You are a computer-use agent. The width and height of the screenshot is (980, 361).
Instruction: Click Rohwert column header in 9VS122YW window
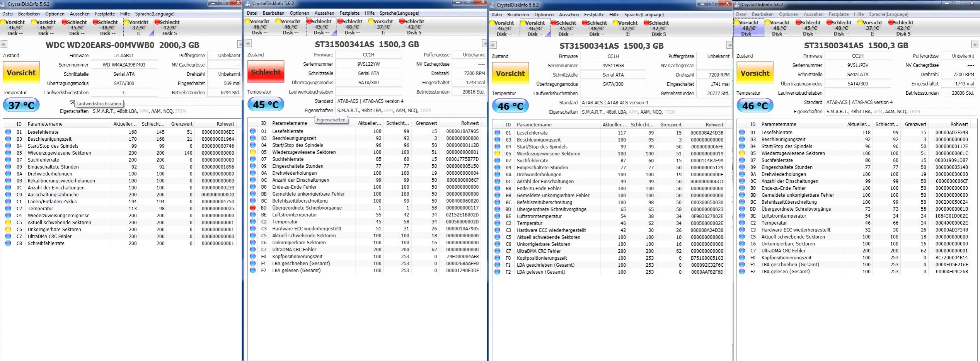tap(461, 123)
